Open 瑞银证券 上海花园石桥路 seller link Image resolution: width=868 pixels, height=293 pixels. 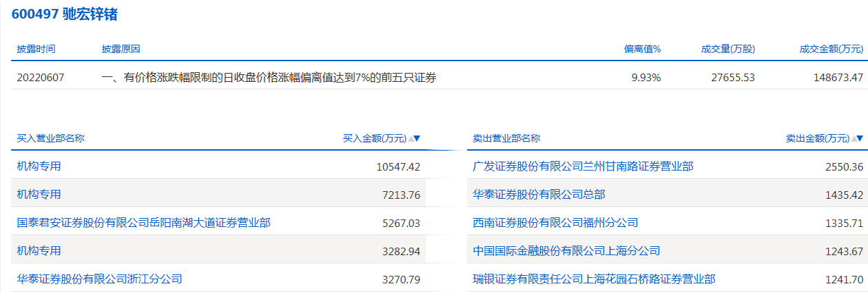pos(594,279)
